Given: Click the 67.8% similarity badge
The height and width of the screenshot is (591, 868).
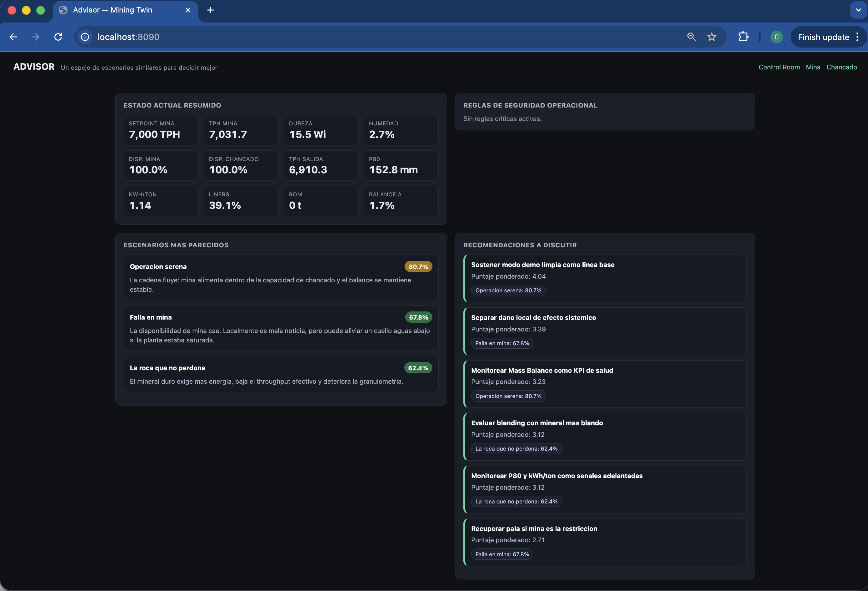Looking at the screenshot, I should [418, 317].
